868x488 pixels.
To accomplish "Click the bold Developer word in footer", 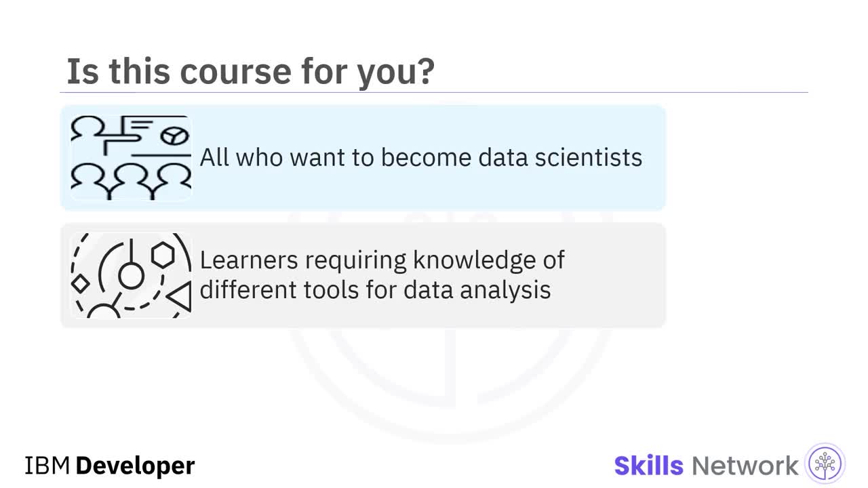I will [x=135, y=466].
